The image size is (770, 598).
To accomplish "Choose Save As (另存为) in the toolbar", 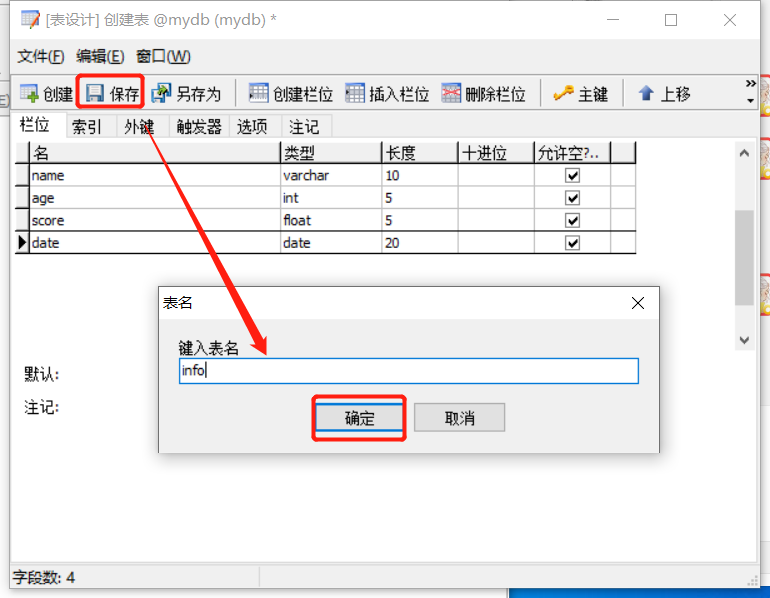I will pyautogui.click(x=186, y=93).
